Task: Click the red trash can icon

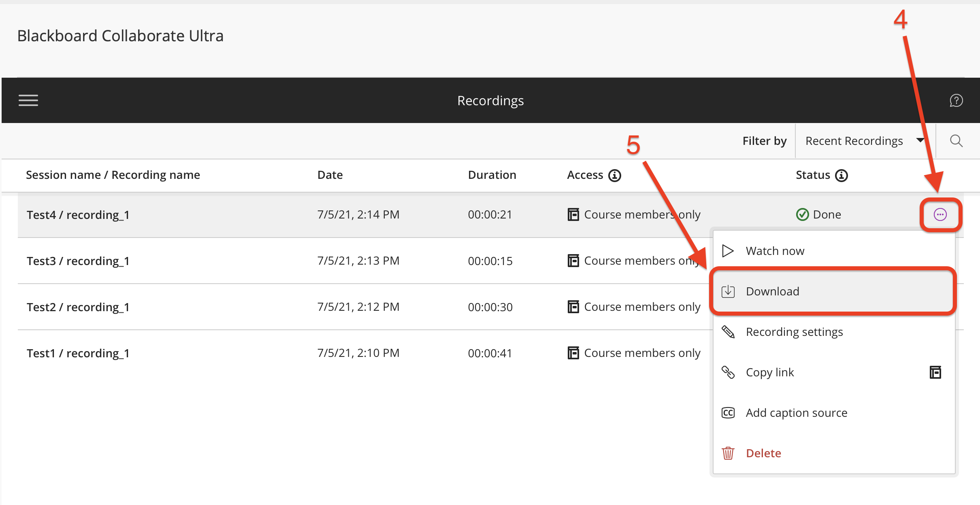Action: pos(728,453)
